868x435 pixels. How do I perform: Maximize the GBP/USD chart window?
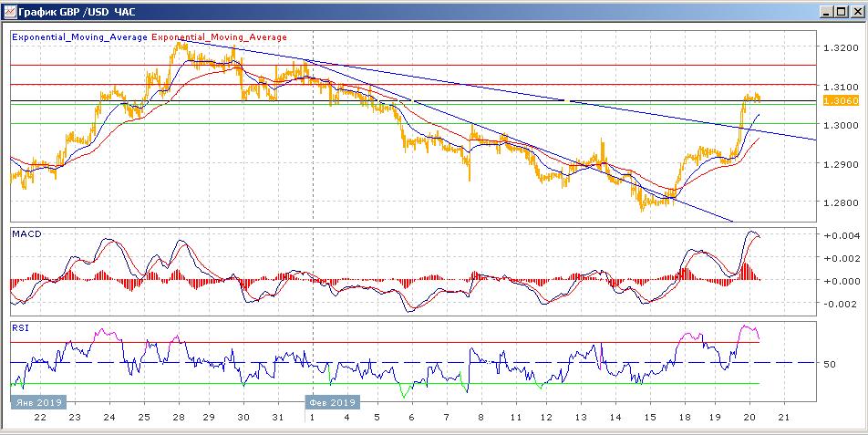pyautogui.click(x=842, y=11)
